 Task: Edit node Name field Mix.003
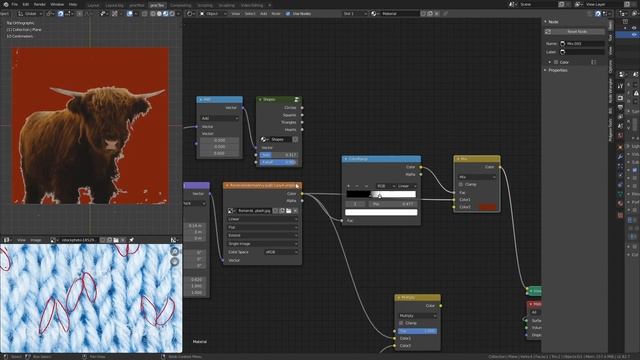click(582, 43)
